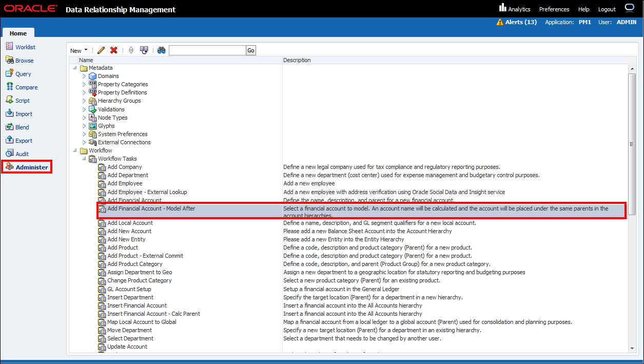Click the Node Types icon
Screen dimensions: 644x364
[x=93, y=118]
